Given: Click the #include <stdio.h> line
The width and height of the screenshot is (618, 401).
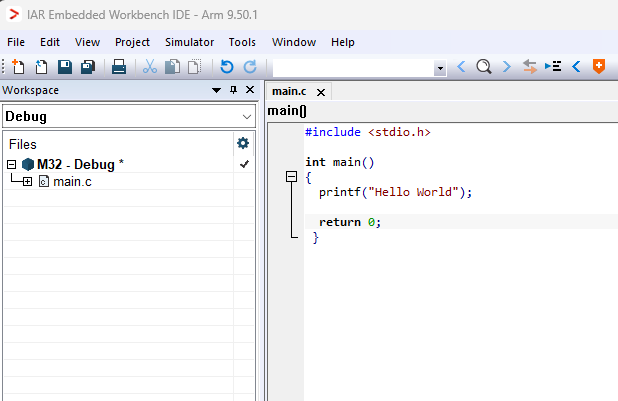Looking at the screenshot, I should [368, 132].
